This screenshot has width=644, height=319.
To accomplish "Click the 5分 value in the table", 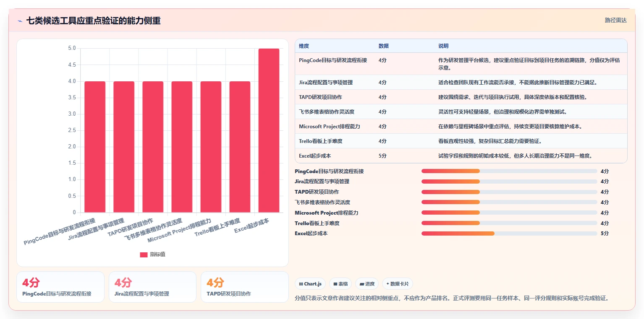I will click(x=382, y=156).
